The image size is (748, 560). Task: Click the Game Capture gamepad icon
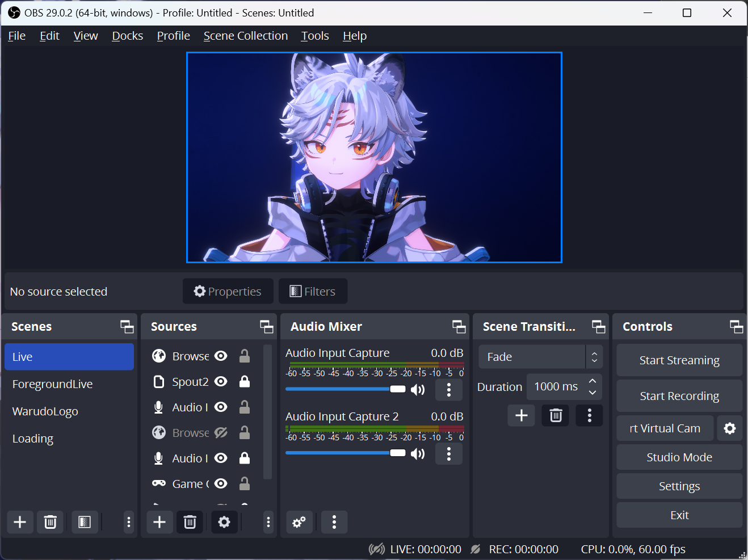pyautogui.click(x=159, y=483)
